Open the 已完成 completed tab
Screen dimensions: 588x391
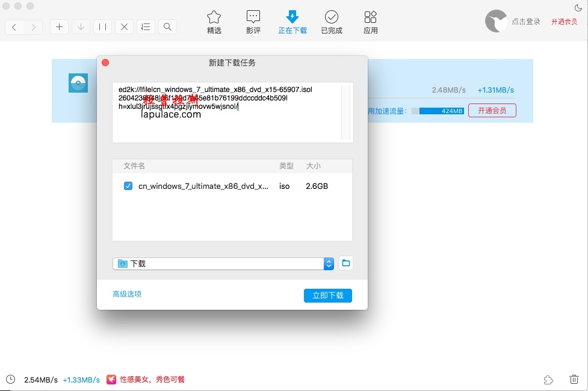coord(331,22)
